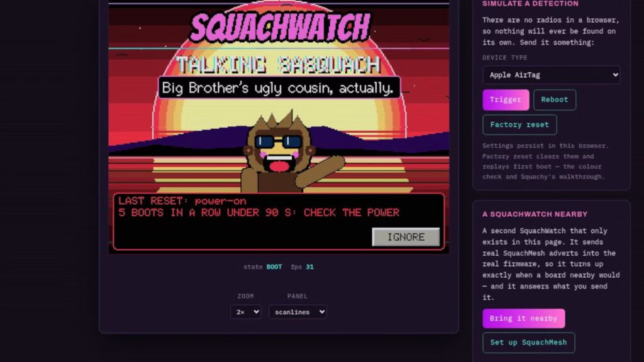Image resolution: width=644 pixels, height=362 pixels.
Task: Click the state BOOT status readout
Action: tap(263, 266)
